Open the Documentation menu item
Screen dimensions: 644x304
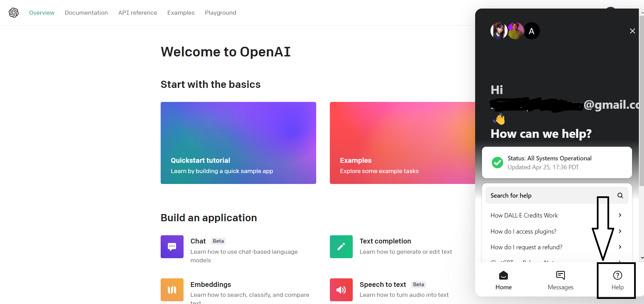point(86,13)
